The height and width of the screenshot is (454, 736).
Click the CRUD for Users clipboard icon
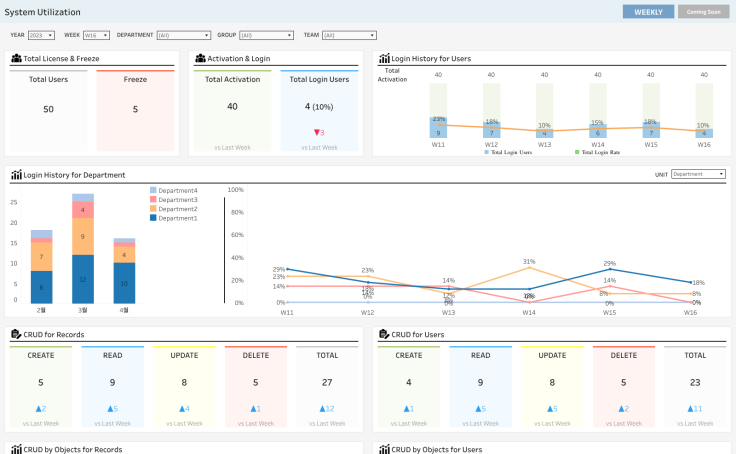384,334
